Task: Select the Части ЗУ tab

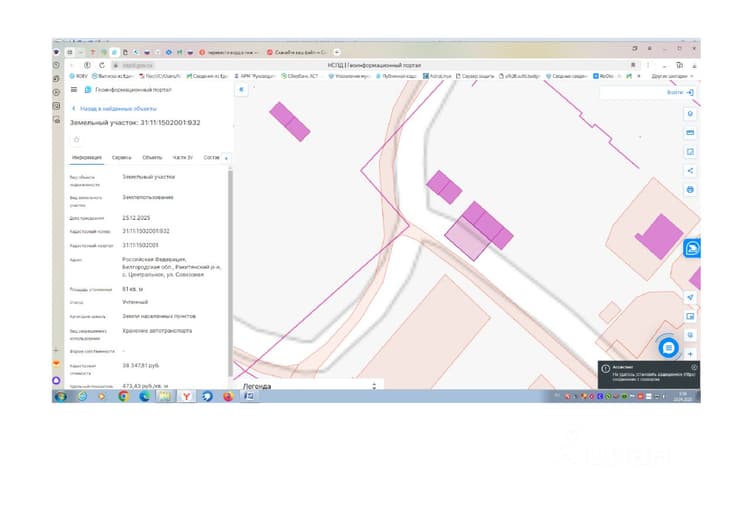Action: point(182,157)
